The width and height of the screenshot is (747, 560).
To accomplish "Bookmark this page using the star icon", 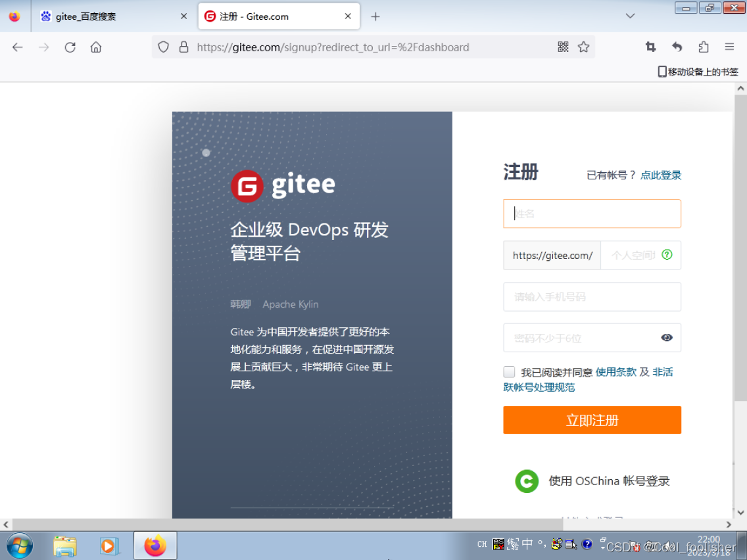I will [x=583, y=47].
